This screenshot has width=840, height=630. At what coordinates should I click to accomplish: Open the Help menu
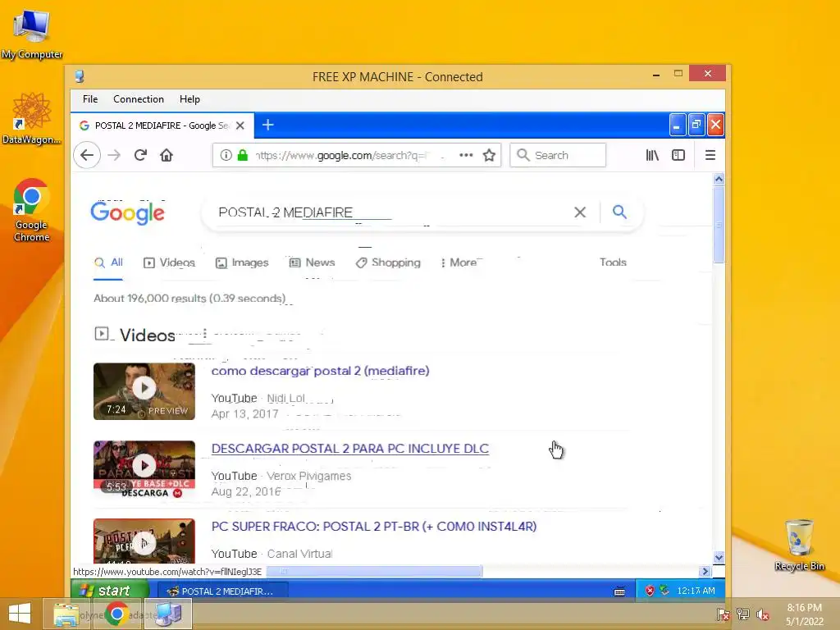point(189,99)
